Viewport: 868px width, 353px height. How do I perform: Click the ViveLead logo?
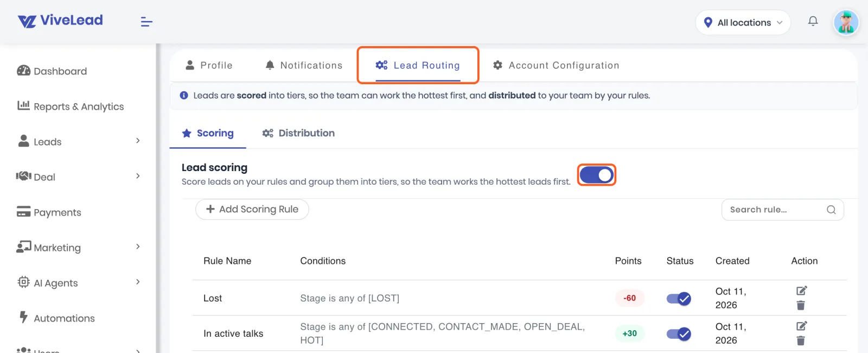click(60, 21)
